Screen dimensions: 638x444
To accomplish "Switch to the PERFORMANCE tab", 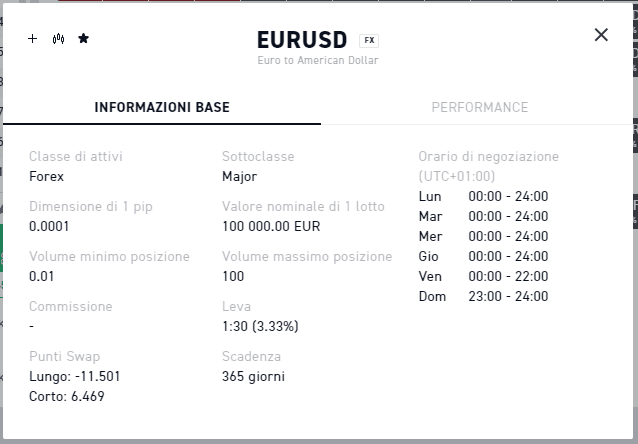I will [480, 107].
